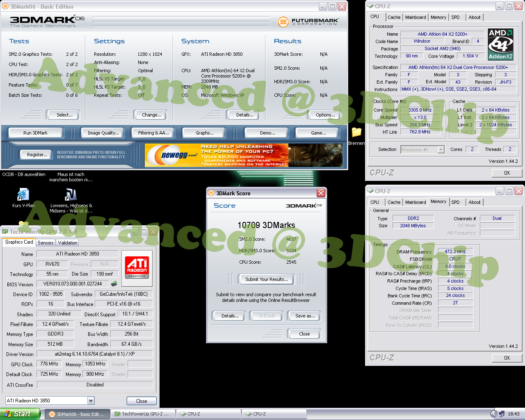
Task: Click the GPU Clock 776 MHz field
Action: (x=49, y=364)
